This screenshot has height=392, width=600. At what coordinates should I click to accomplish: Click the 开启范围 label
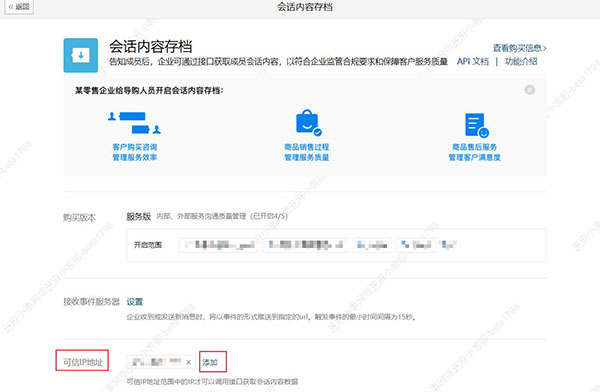148,245
